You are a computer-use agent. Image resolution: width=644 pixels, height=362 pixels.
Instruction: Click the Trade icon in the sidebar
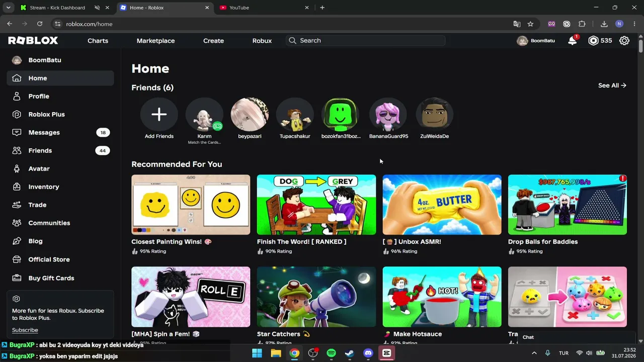tap(17, 205)
